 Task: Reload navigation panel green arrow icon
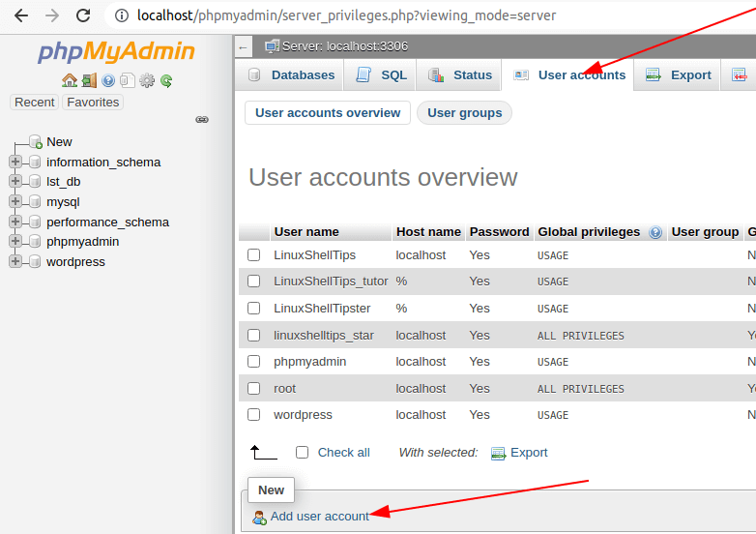[x=166, y=80]
